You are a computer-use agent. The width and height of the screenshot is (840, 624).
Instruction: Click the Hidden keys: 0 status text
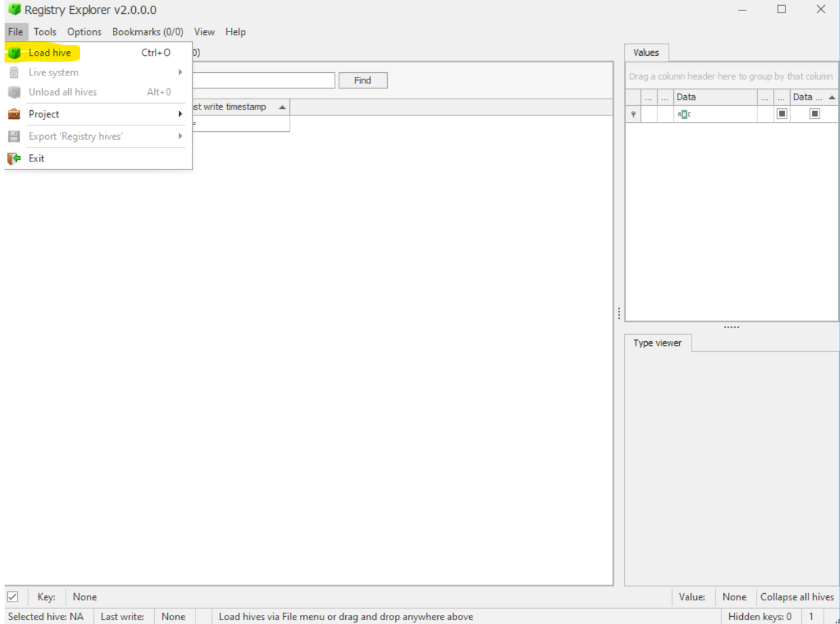point(760,617)
